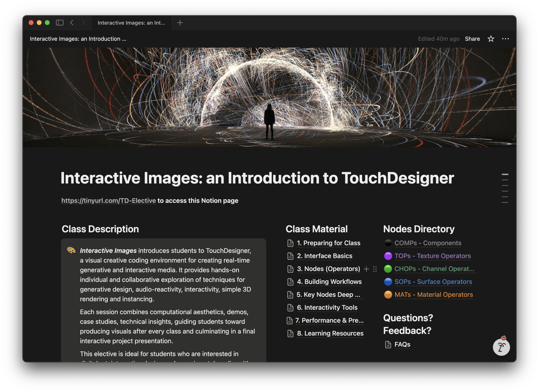
Task: Click the page icon beside Learning Resources
Action: [x=290, y=333]
